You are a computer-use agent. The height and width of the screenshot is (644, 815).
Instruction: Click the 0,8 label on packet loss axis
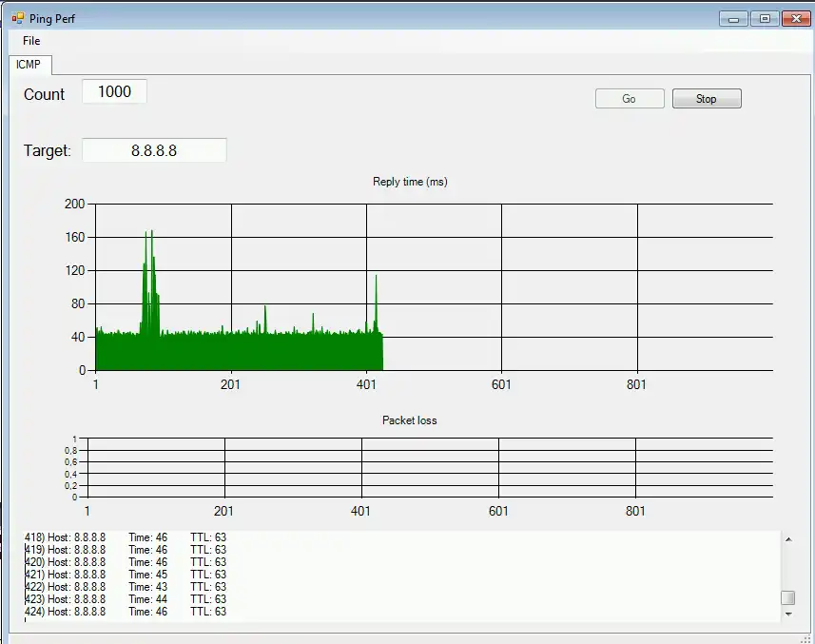[x=70, y=451]
